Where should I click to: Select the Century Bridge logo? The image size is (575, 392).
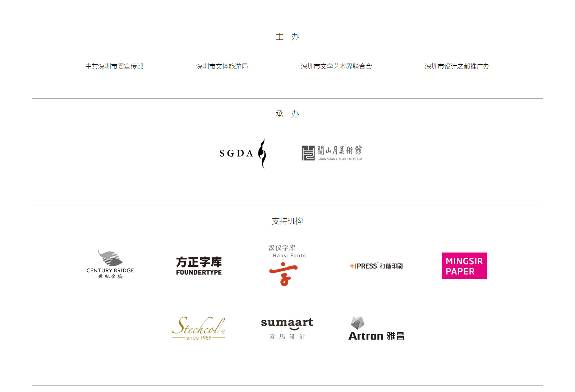pos(110,265)
